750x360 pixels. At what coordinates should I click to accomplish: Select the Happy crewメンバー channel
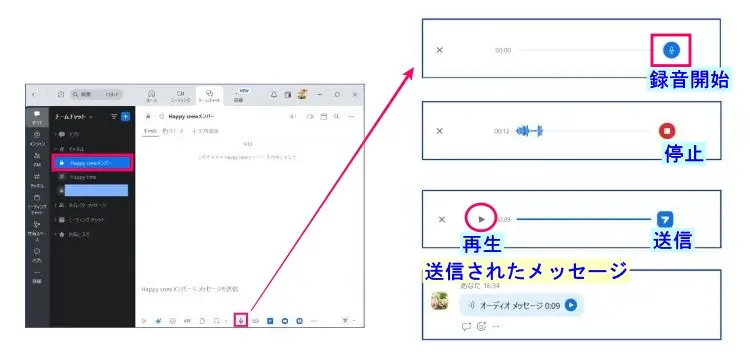tap(92, 163)
